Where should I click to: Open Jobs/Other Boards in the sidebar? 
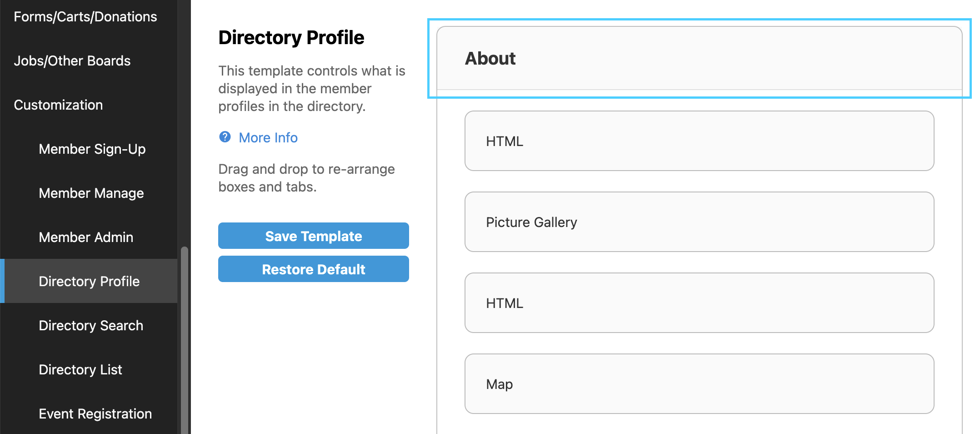pyautogui.click(x=72, y=61)
